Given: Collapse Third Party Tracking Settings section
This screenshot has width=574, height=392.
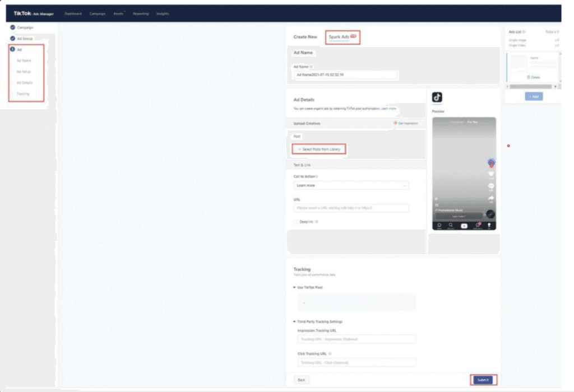Looking at the screenshot, I should [x=295, y=321].
